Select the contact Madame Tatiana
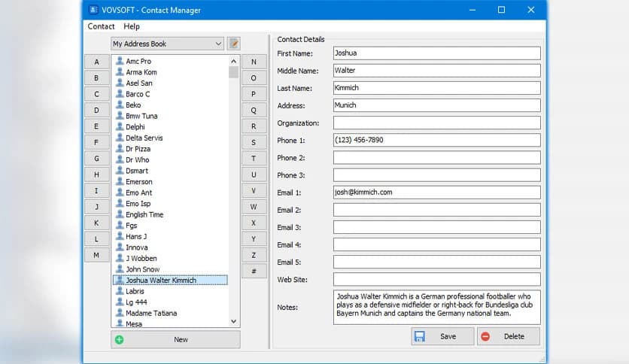The height and width of the screenshot is (364, 629). point(151,313)
